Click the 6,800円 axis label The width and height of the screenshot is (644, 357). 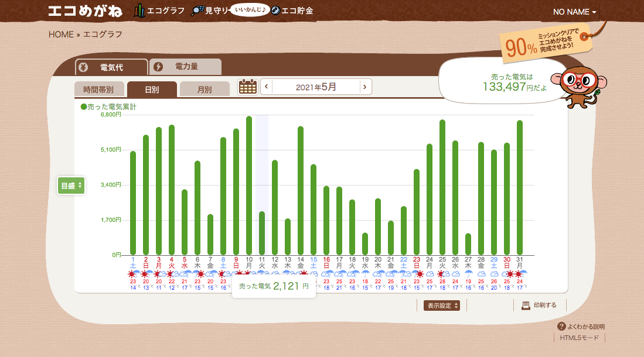click(111, 115)
